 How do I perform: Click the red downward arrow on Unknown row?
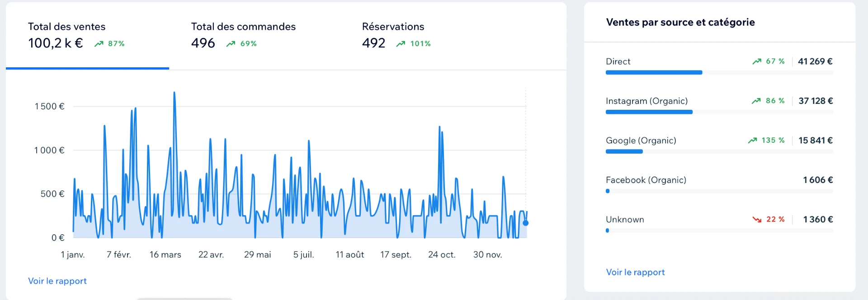757,220
